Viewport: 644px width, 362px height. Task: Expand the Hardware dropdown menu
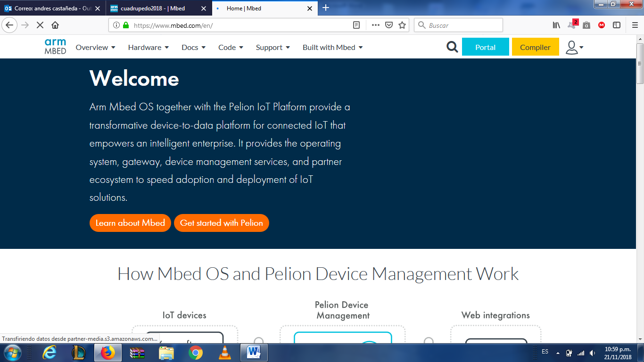pyautogui.click(x=148, y=47)
